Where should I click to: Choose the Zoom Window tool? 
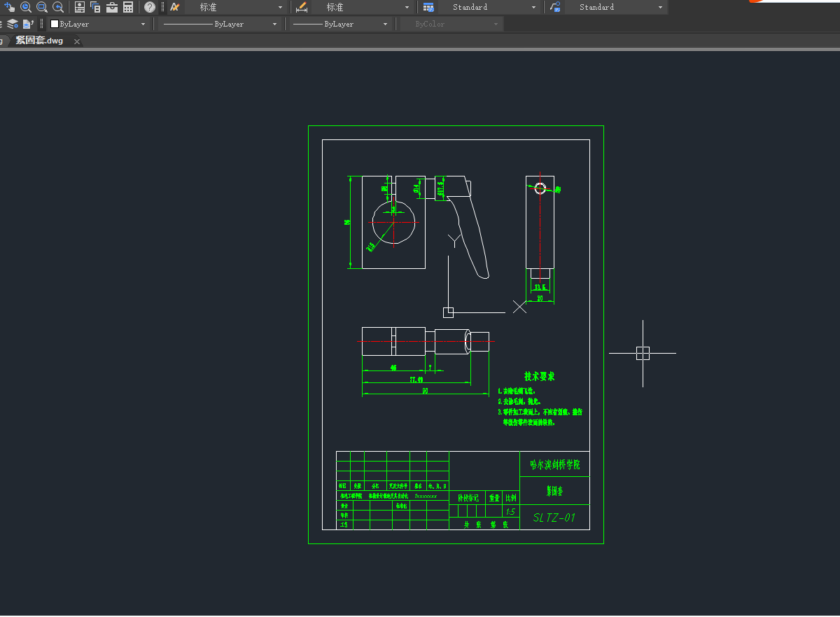click(42, 7)
